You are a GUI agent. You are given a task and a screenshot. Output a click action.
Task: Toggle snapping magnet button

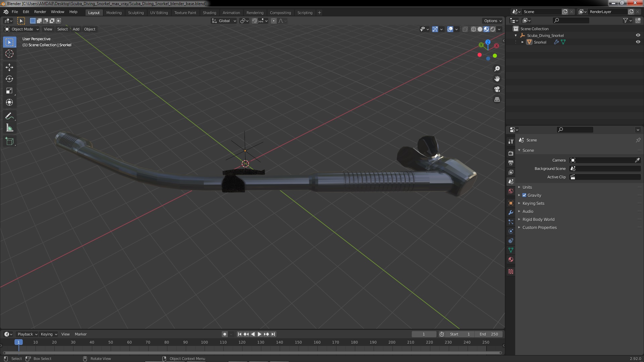[255, 21]
